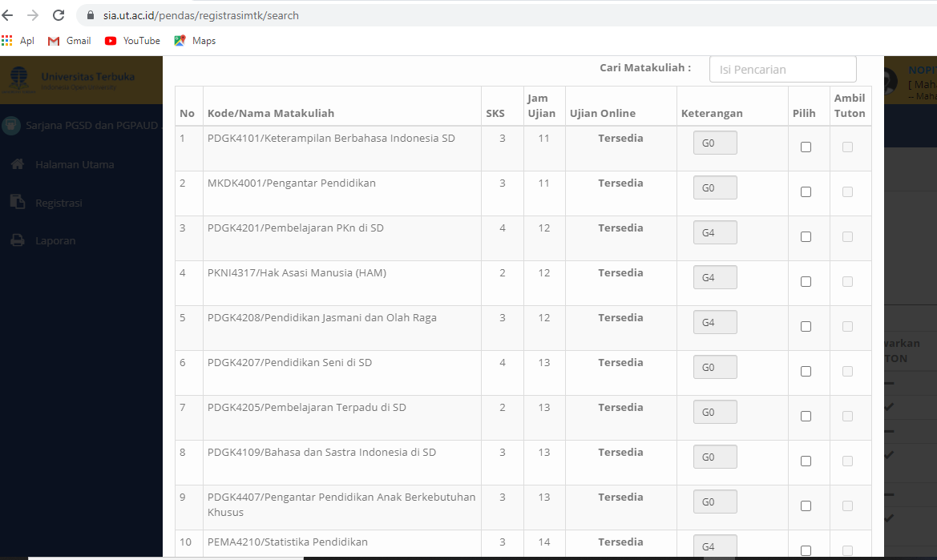Tick Pilih for Bahasa dan Sastra Indonesia di SD

pyautogui.click(x=806, y=461)
